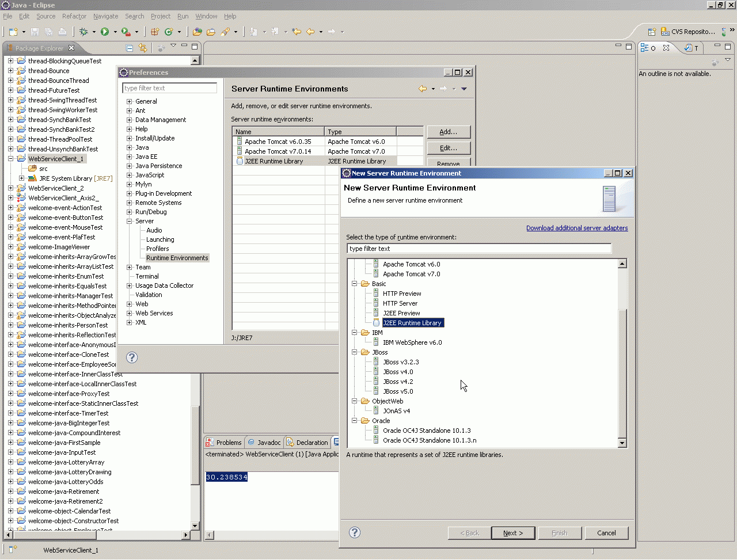The height and width of the screenshot is (560, 737).
Task: Select Profilers under Server in Preferences
Action: (x=157, y=249)
